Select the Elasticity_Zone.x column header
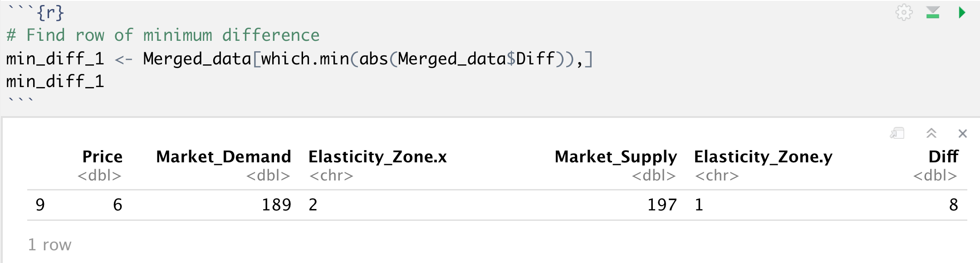The height and width of the screenshot is (263, 980). click(x=377, y=157)
